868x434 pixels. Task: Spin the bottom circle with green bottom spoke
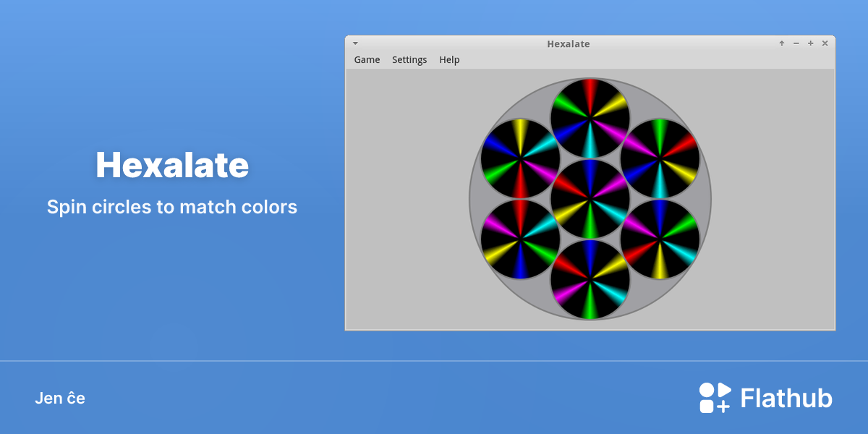point(590,280)
